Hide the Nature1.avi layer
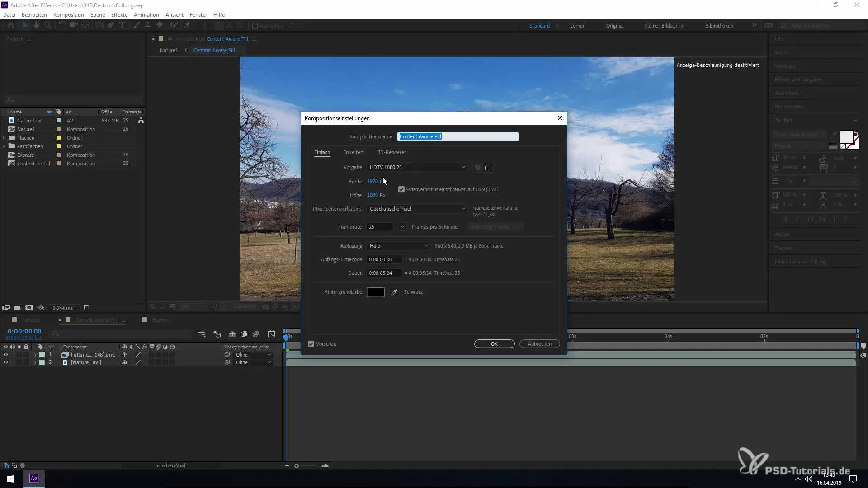The height and width of the screenshot is (488, 868). [6, 362]
